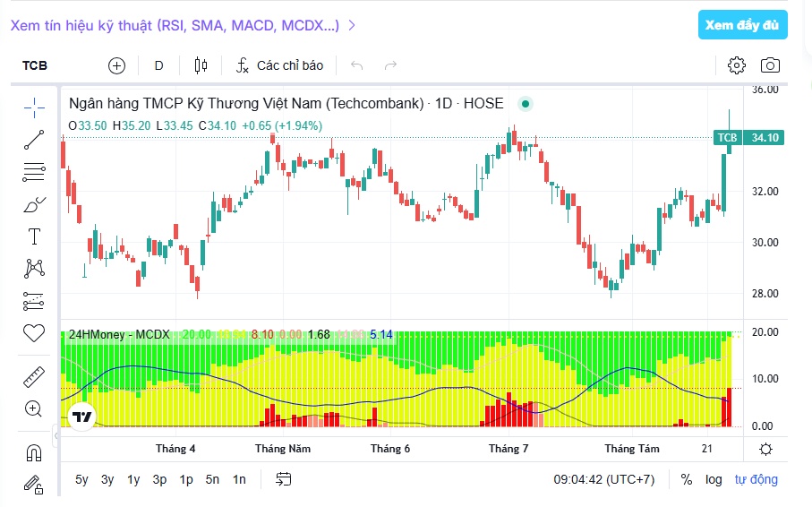Click the chevron next to technical signals link
Image resolution: width=812 pixels, height=507 pixels.
tap(352, 25)
